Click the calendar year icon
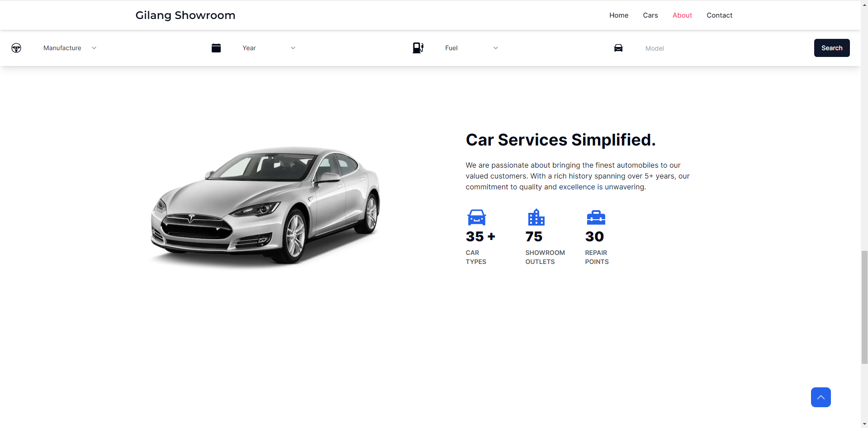Viewport: 868px width, 428px height. pyautogui.click(x=216, y=48)
